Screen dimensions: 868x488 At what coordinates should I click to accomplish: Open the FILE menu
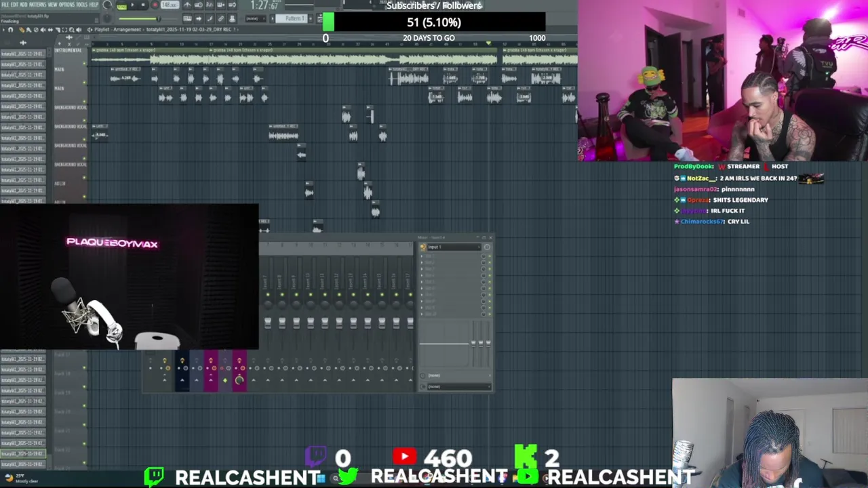click(x=5, y=5)
